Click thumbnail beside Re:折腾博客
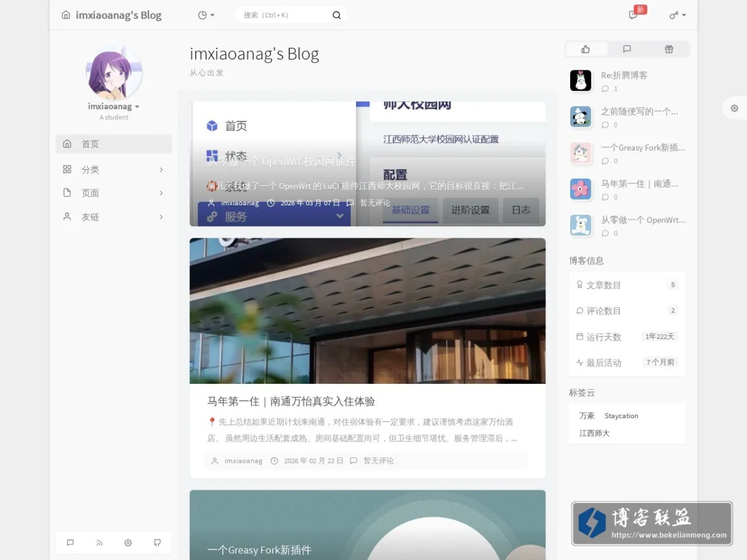747x560 pixels. pyautogui.click(x=581, y=80)
